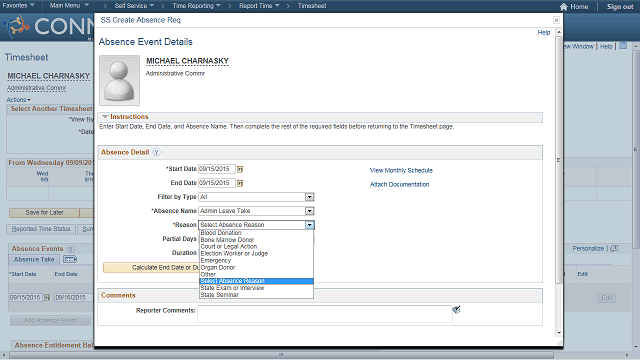This screenshot has width=640, height=360.
Task: Click the Sign out link
Action: coord(620,7)
